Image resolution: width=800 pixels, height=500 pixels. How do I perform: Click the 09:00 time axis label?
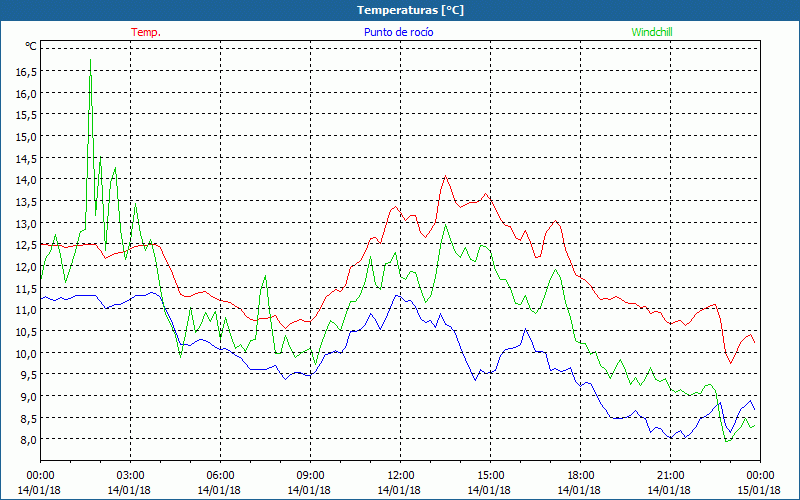click(x=310, y=476)
